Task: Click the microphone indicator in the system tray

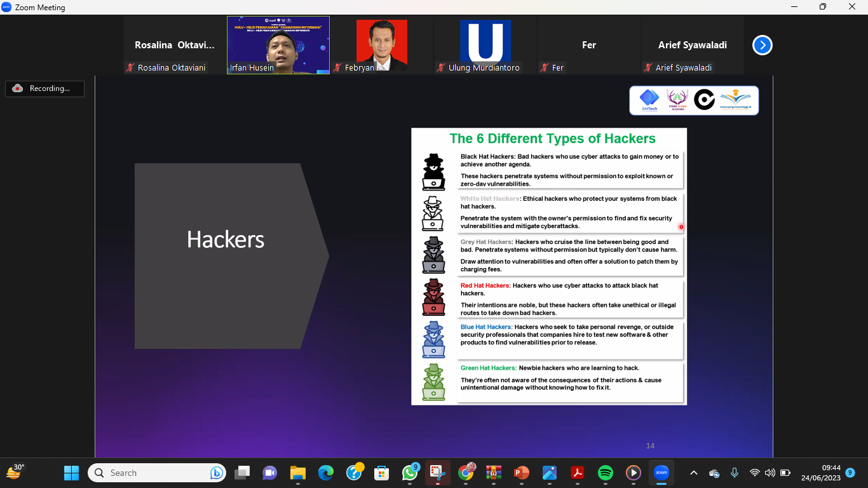Action: pyautogui.click(x=735, y=473)
